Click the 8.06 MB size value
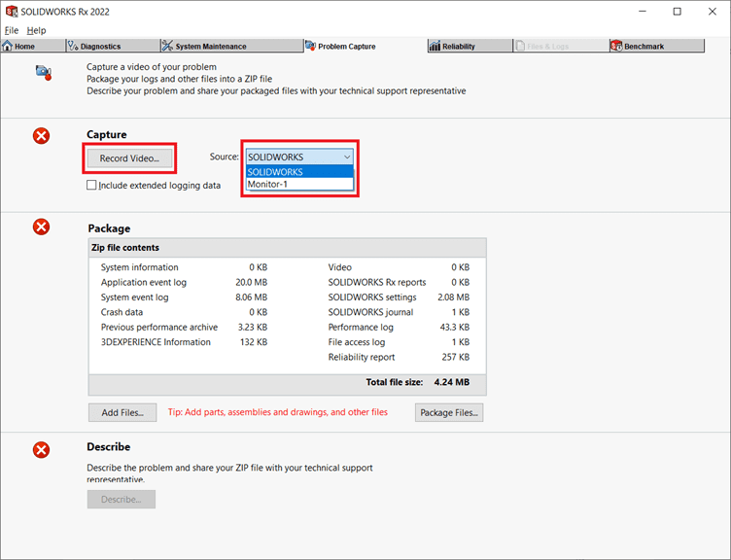This screenshot has width=731, height=560. (x=251, y=297)
